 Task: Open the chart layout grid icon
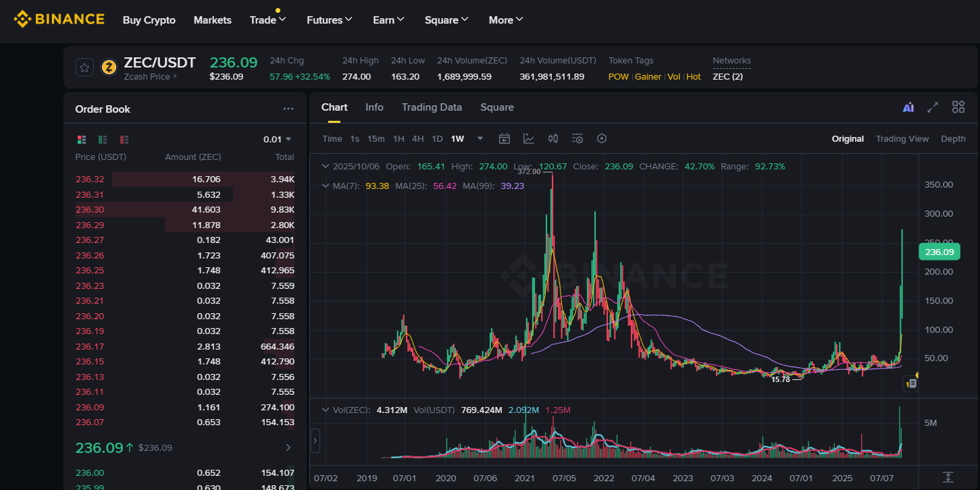[958, 107]
